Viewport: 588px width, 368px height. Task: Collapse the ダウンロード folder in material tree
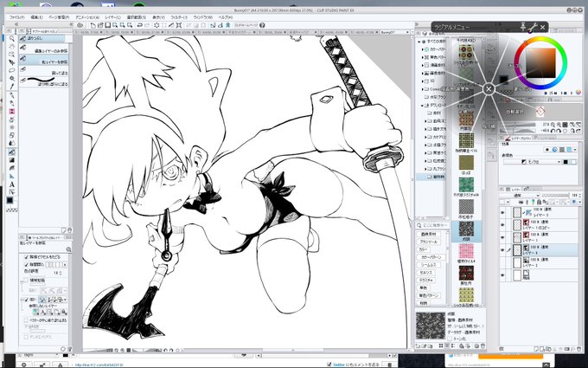423,106
